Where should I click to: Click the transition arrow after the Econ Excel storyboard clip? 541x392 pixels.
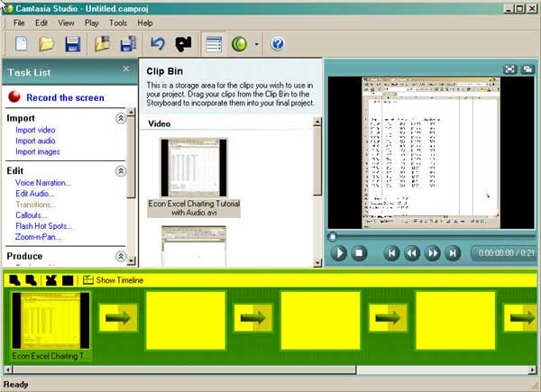coord(118,317)
